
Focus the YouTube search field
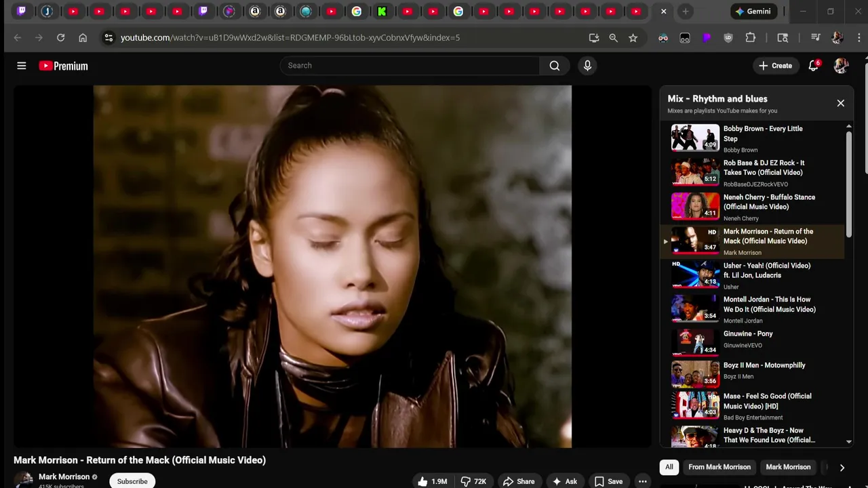point(410,66)
